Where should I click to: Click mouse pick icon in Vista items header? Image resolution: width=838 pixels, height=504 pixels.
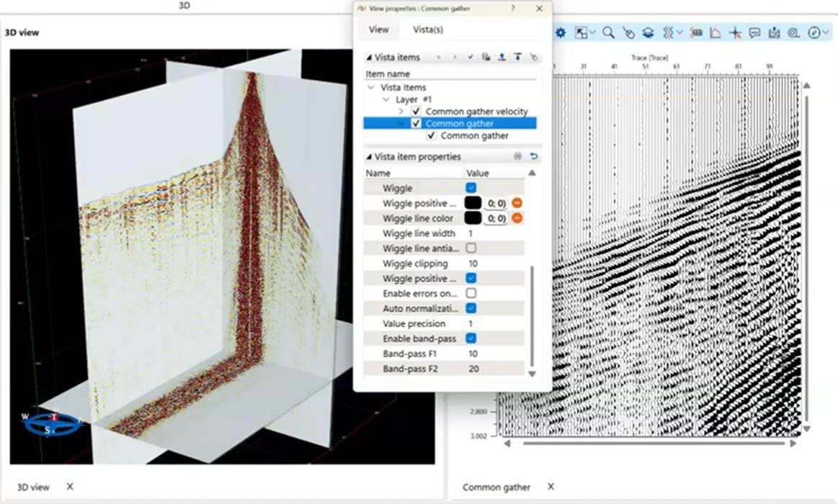533,57
